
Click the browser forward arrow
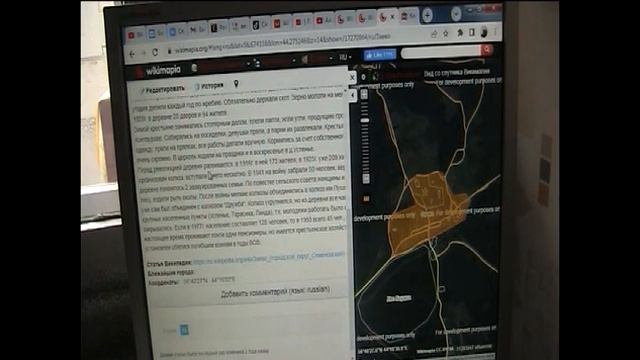click(143, 53)
